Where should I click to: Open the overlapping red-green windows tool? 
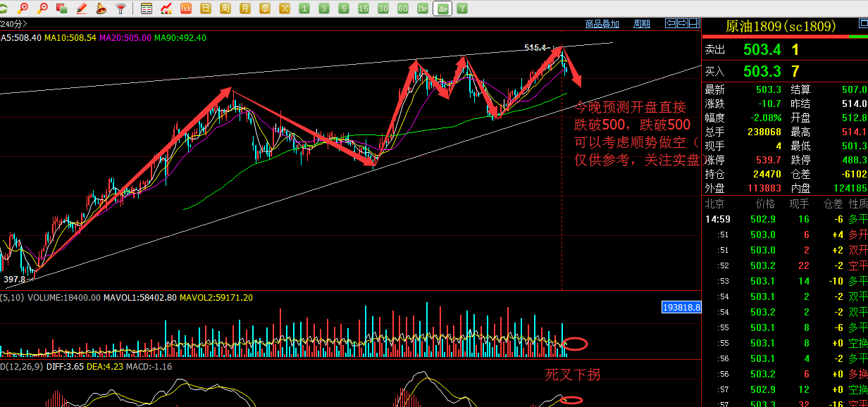pos(62,8)
